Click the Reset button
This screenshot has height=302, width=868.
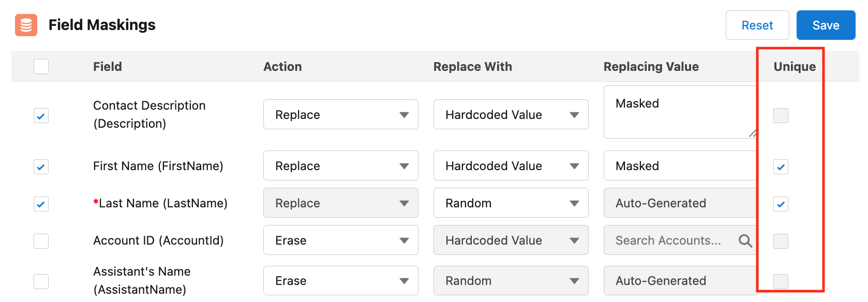pyautogui.click(x=757, y=25)
